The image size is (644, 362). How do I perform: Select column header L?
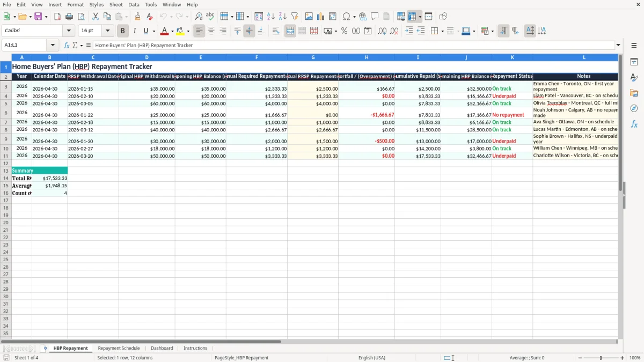584,57
